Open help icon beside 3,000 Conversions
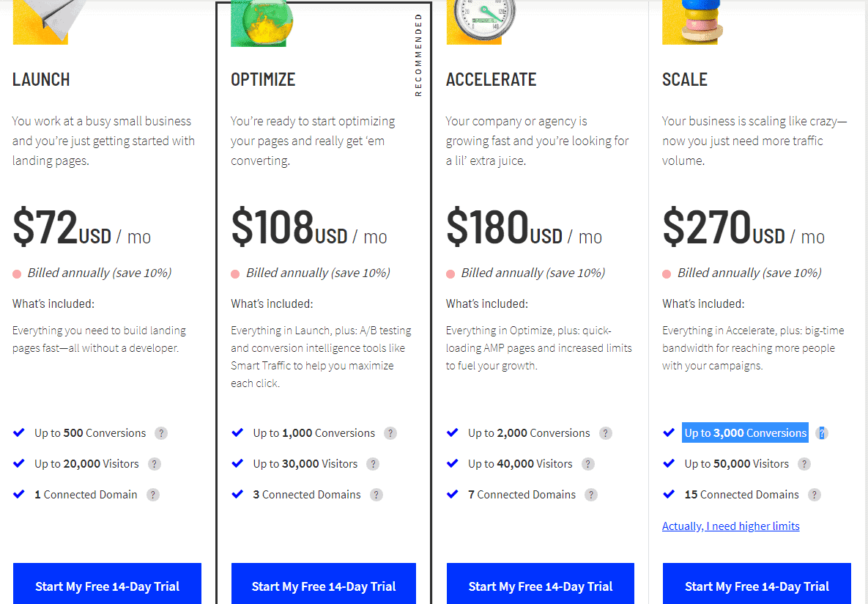868x604 pixels. coord(822,433)
